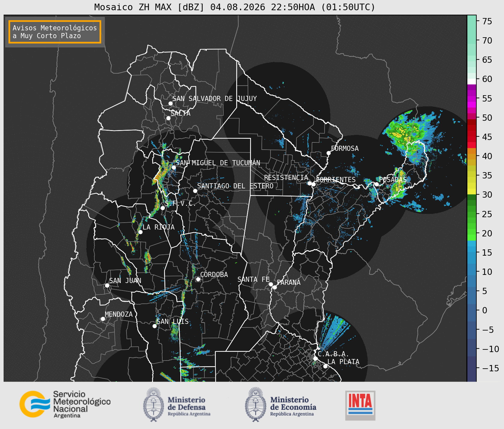504x429 pixels.
Task: Click the Mendoza city marker dot
Action: tap(103, 319)
